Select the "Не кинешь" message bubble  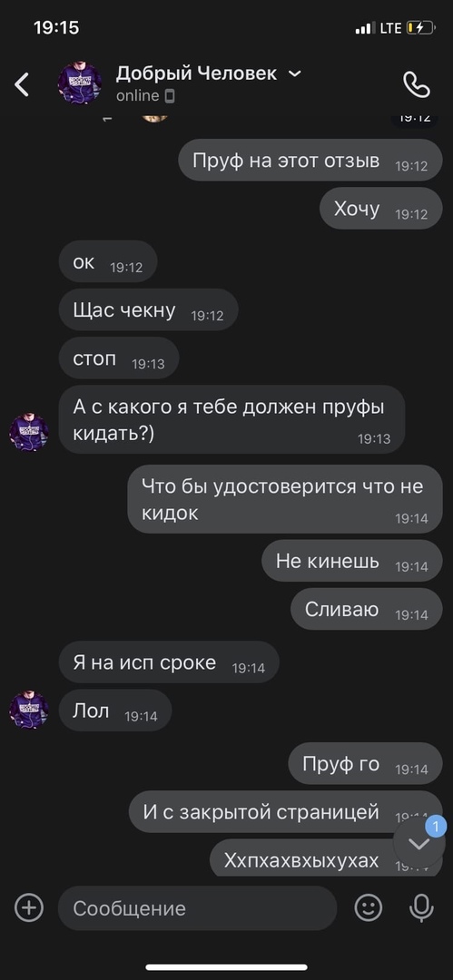tap(351, 561)
